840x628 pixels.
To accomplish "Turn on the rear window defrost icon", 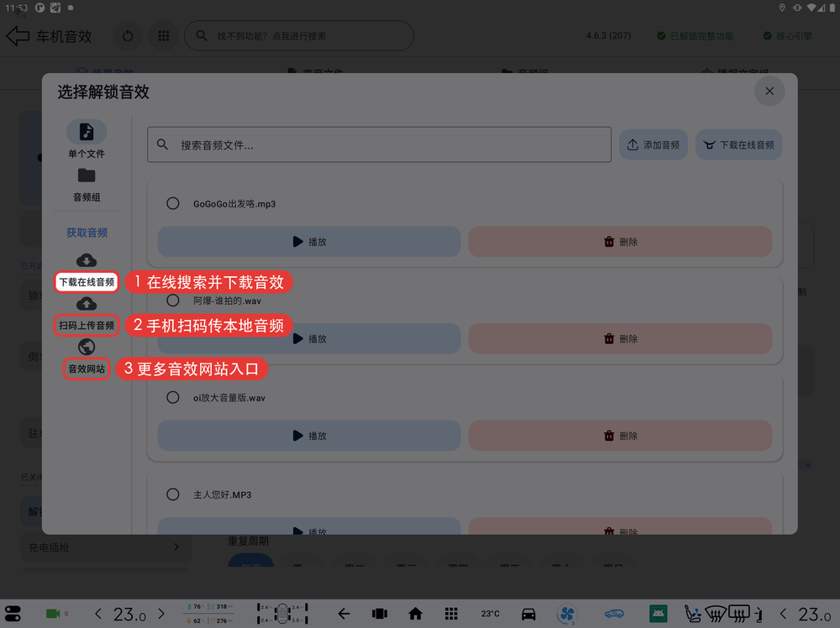I will coord(738,614).
